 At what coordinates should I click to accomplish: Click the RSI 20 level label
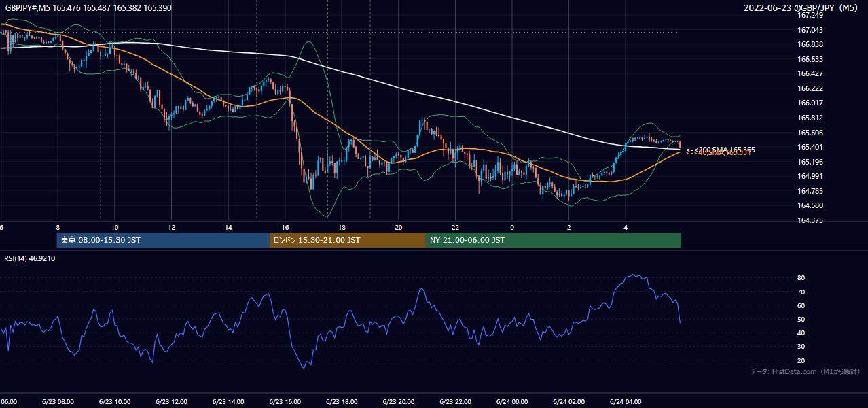(801, 360)
